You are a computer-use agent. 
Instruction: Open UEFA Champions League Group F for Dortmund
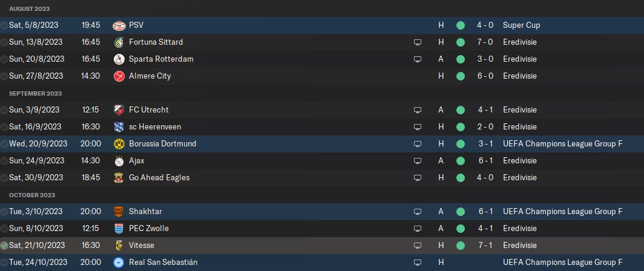tap(563, 144)
